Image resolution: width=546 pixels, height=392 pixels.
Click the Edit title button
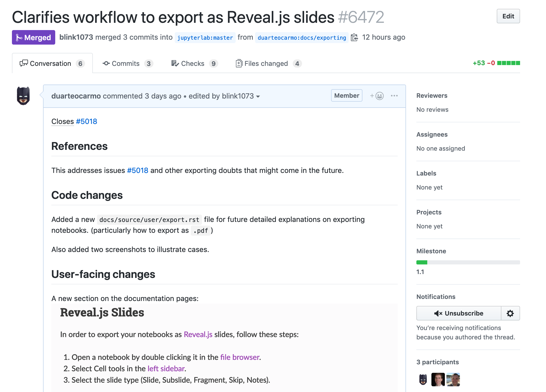[508, 16]
